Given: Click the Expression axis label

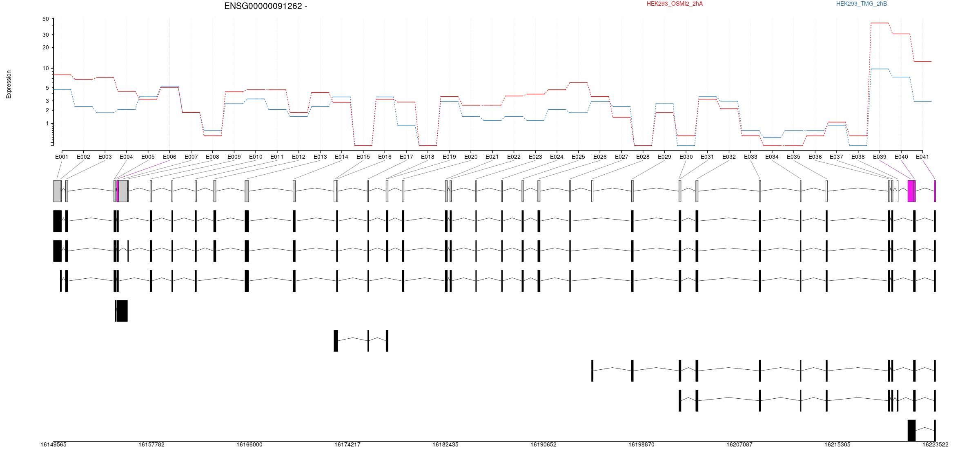Looking at the screenshot, I should tap(9, 84).
